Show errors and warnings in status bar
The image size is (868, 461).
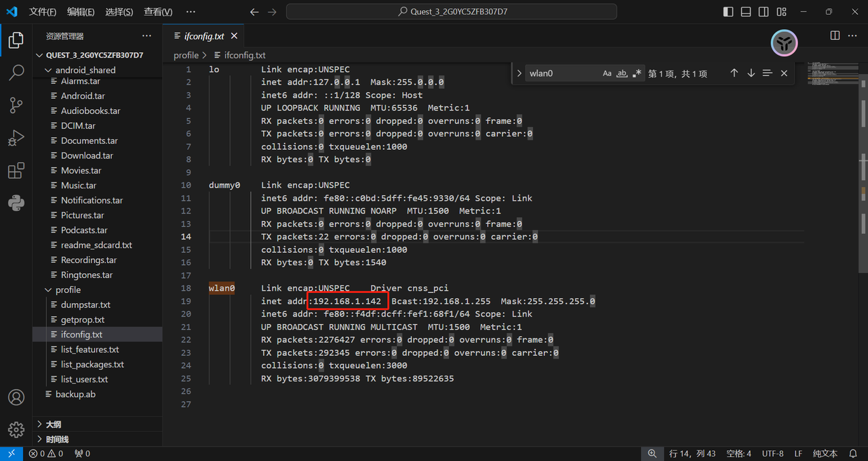point(46,454)
